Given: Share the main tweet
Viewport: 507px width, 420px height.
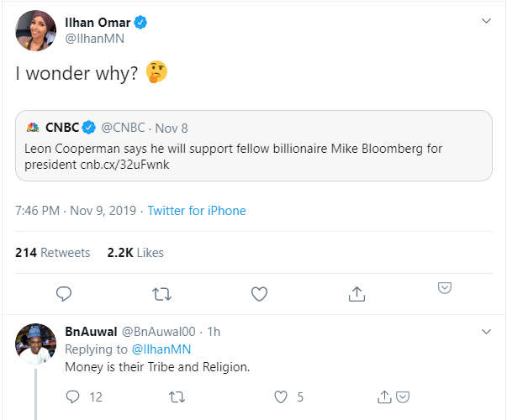Looking at the screenshot, I should click(356, 293).
